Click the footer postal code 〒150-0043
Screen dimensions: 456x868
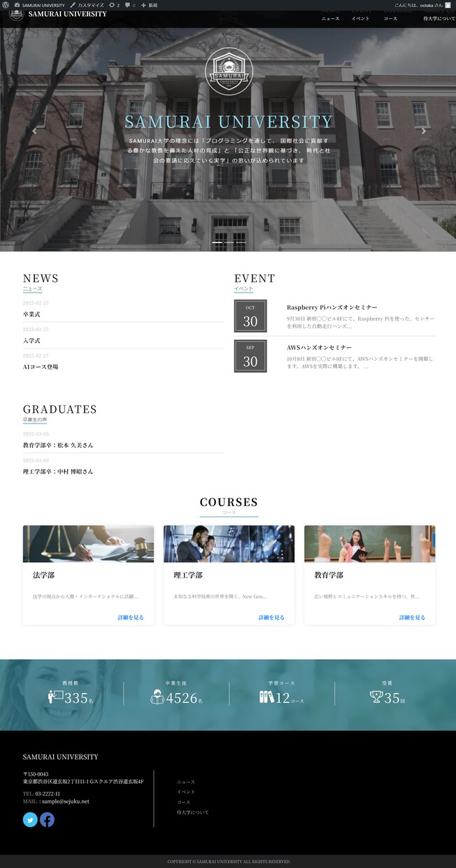(36, 774)
